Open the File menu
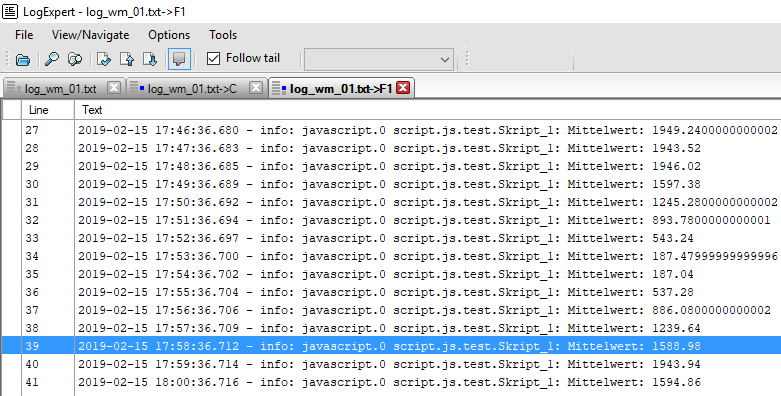Viewport: 781px width, 396px height. coord(24,35)
